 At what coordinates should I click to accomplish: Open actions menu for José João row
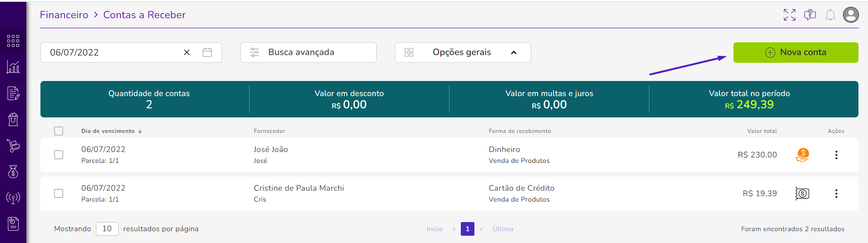pos(836,155)
